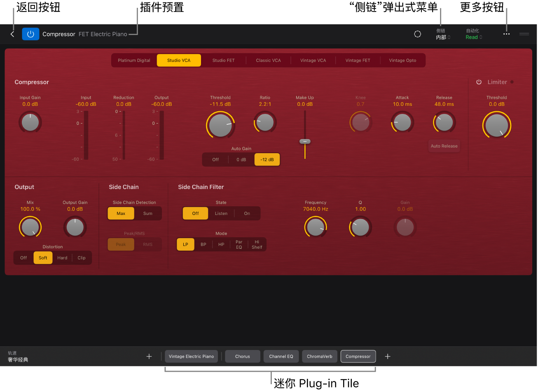Open the more options ellipsis button
This screenshot has height=392, width=538.
(x=506, y=34)
